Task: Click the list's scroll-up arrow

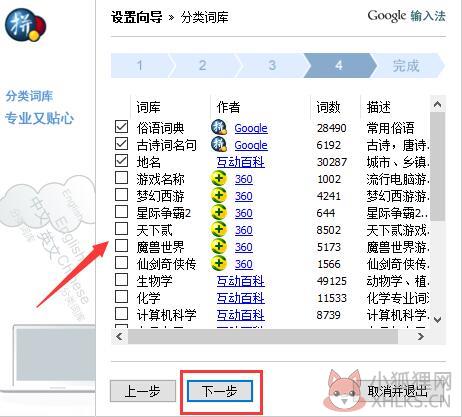Action: click(x=438, y=105)
